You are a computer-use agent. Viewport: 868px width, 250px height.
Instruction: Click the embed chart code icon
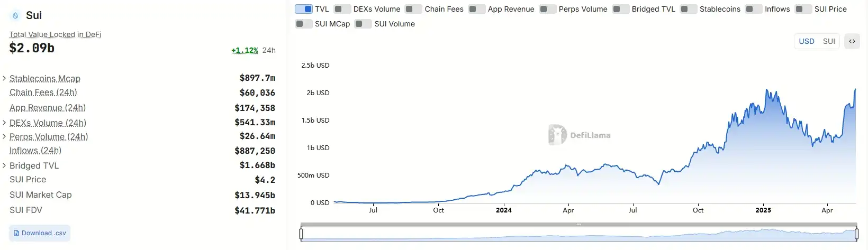[x=852, y=41]
